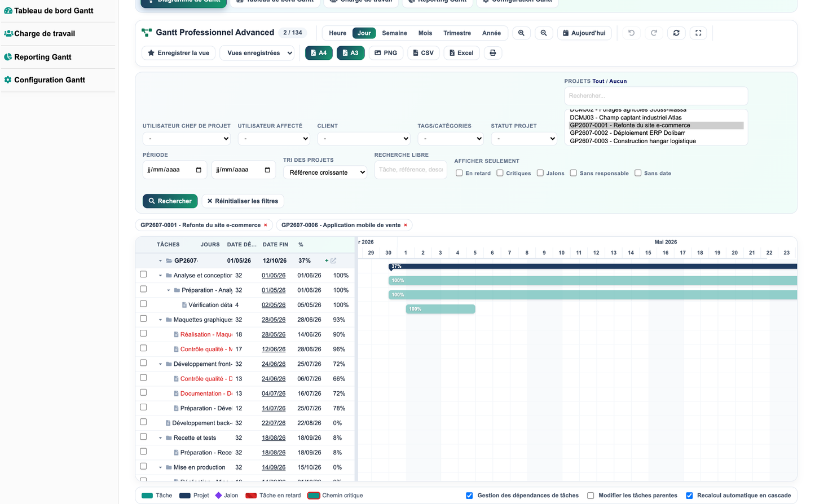Click Réinitialiser les filtres
This screenshot has width=815, height=504.
pos(243,201)
